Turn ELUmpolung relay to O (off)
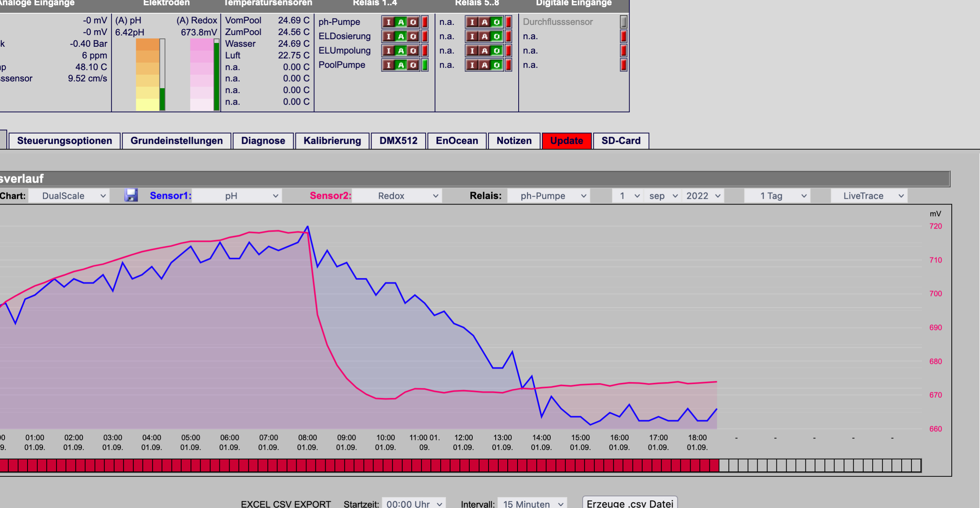This screenshot has height=508, width=980. (x=413, y=50)
